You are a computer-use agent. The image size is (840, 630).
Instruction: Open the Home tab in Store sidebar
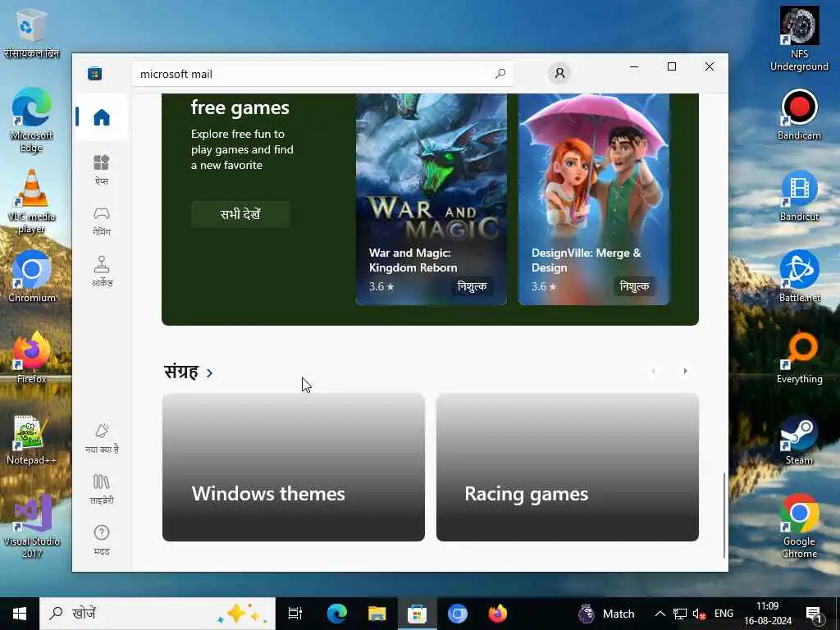click(x=101, y=116)
